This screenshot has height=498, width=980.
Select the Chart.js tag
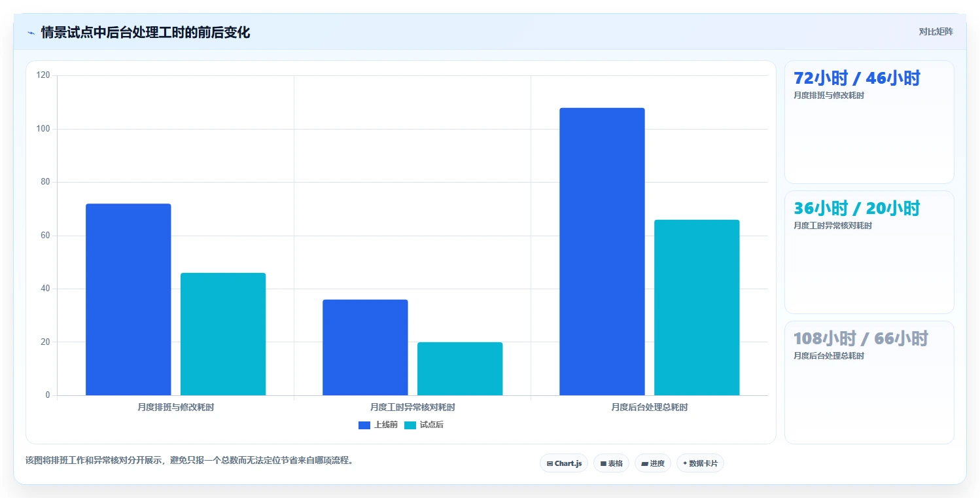(x=564, y=463)
